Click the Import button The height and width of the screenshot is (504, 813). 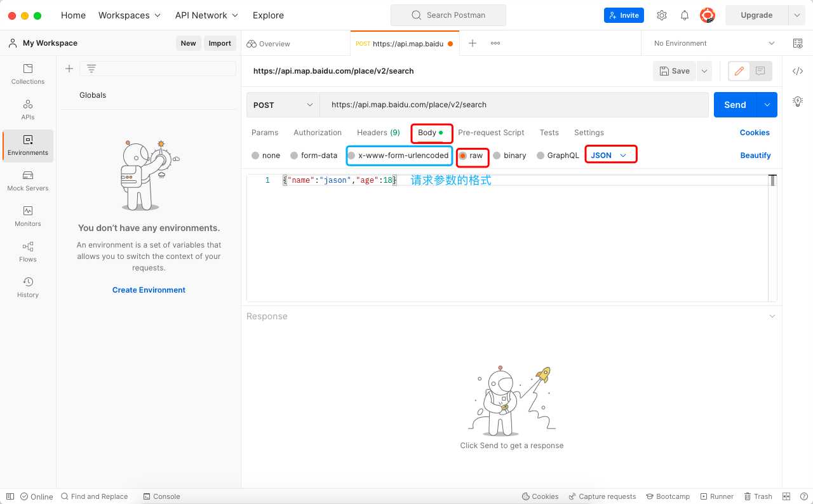coord(220,43)
